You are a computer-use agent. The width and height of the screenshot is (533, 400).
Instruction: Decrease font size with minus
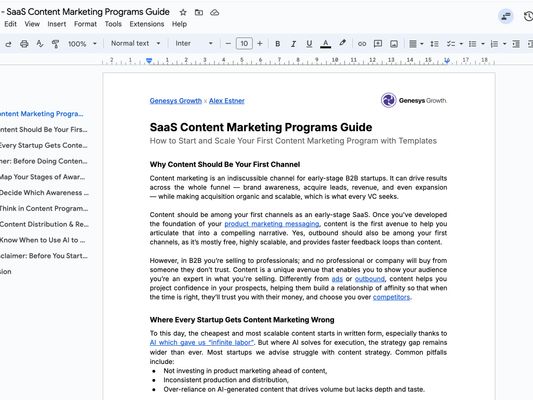click(228, 44)
